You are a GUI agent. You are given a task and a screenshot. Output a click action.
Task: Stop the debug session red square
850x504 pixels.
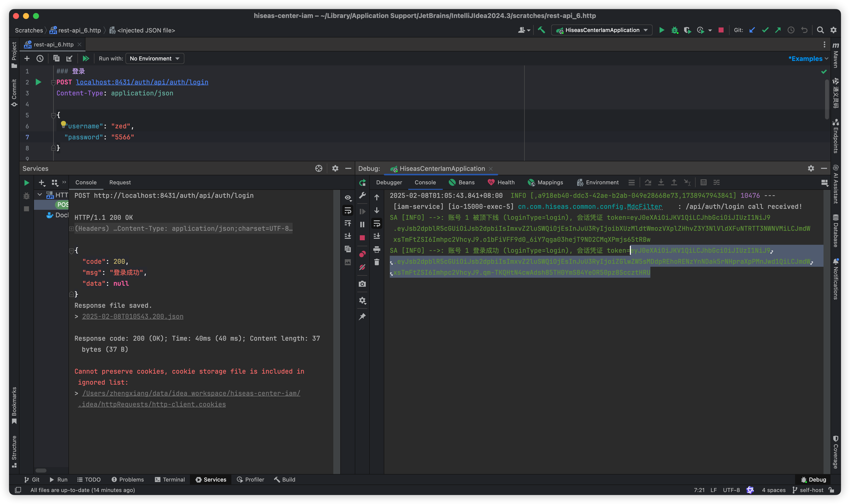click(362, 238)
